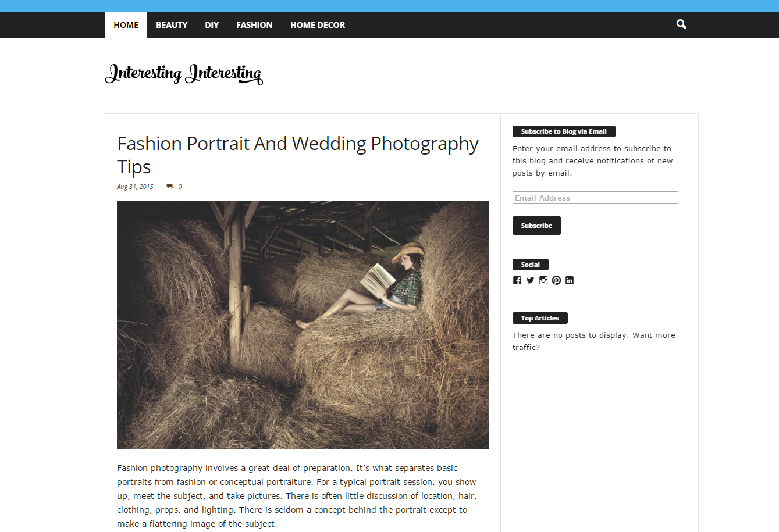The image size is (779, 532).
Task: Open the Pinterest social icon
Action: 556,280
